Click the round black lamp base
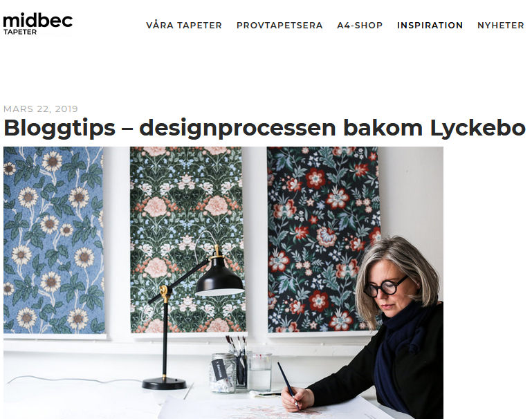 164,384
